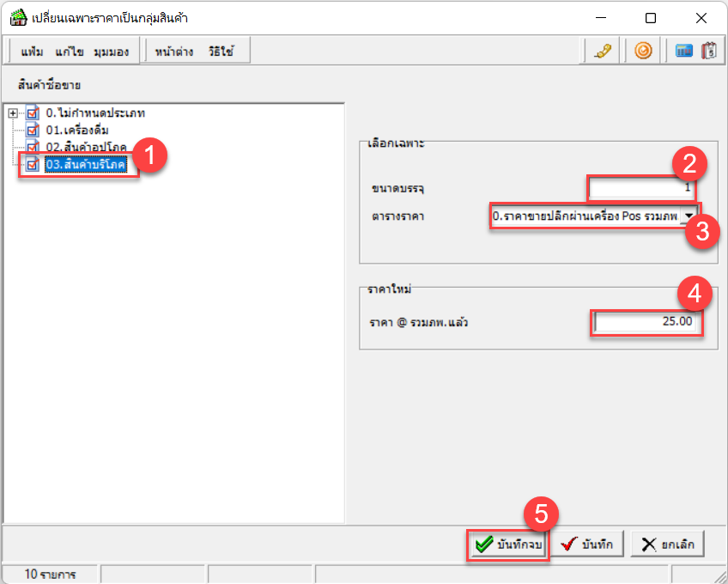Click the telephone icon in the toolbar

603,51
